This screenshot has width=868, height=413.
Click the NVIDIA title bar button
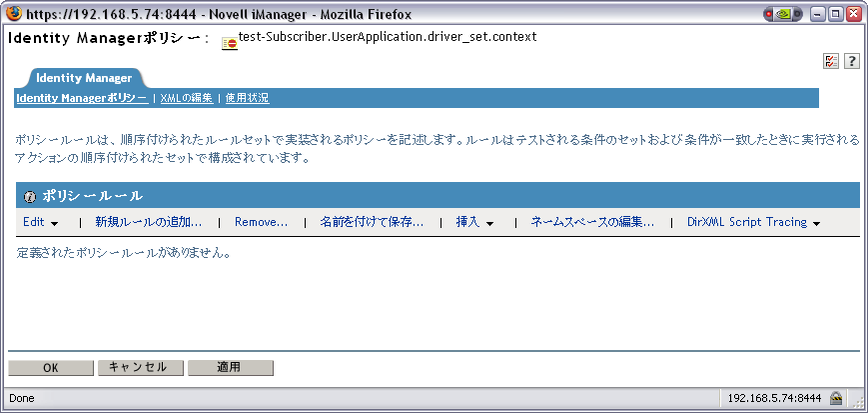click(783, 14)
